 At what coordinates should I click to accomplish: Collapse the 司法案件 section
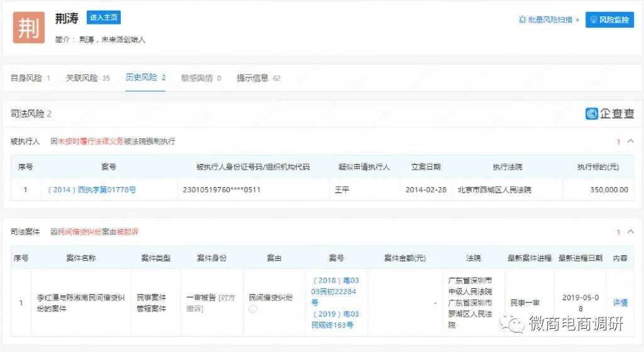631,232
